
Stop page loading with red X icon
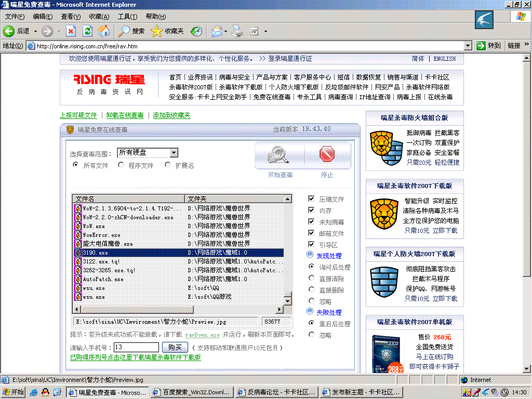[71, 31]
